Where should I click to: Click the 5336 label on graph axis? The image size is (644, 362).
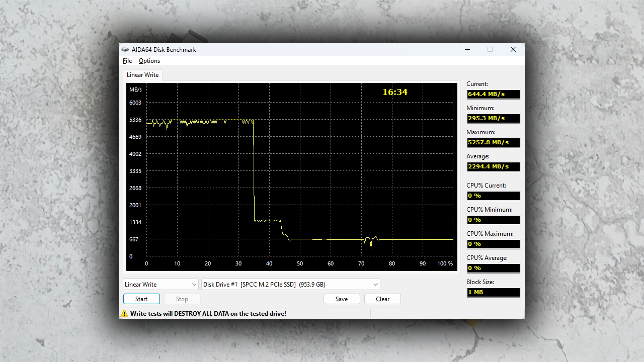135,120
